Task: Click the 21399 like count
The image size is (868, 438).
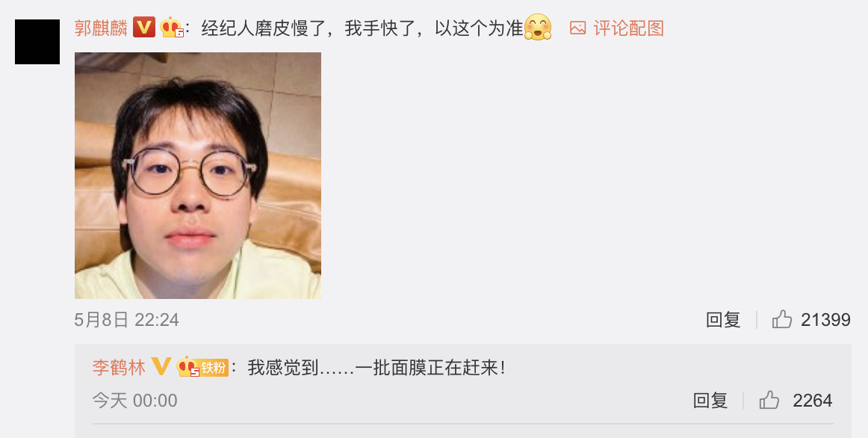Action: click(825, 319)
